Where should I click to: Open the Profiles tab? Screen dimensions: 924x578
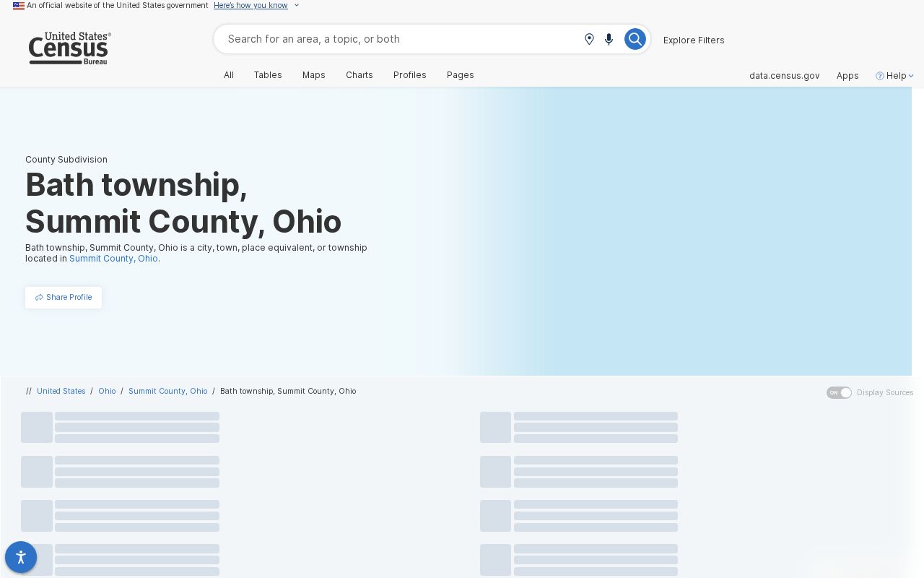[410, 75]
